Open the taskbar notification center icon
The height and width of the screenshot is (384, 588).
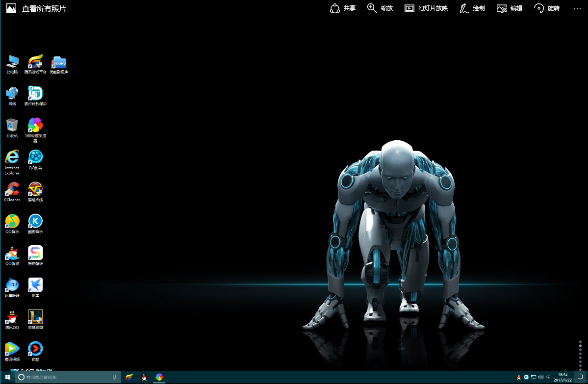(580, 377)
